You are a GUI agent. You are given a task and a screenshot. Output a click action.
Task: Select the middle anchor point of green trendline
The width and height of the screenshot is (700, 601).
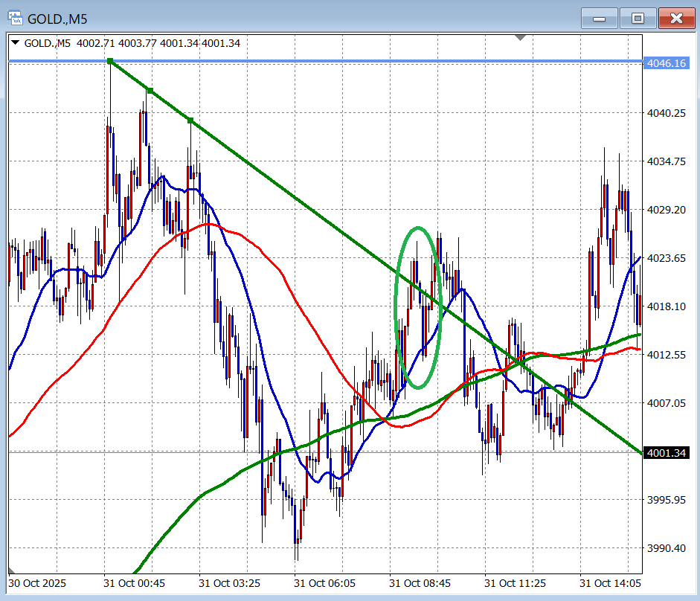150,91
